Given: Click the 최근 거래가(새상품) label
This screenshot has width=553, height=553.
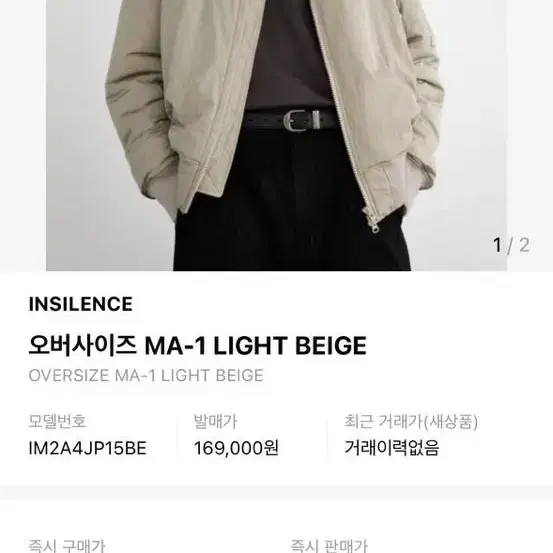Looking at the screenshot, I should pos(411,421).
